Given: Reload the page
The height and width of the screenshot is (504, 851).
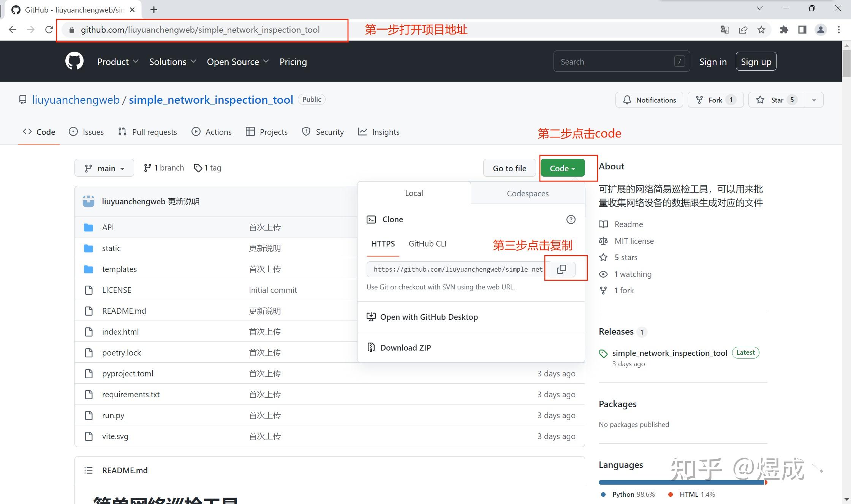Looking at the screenshot, I should (49, 30).
